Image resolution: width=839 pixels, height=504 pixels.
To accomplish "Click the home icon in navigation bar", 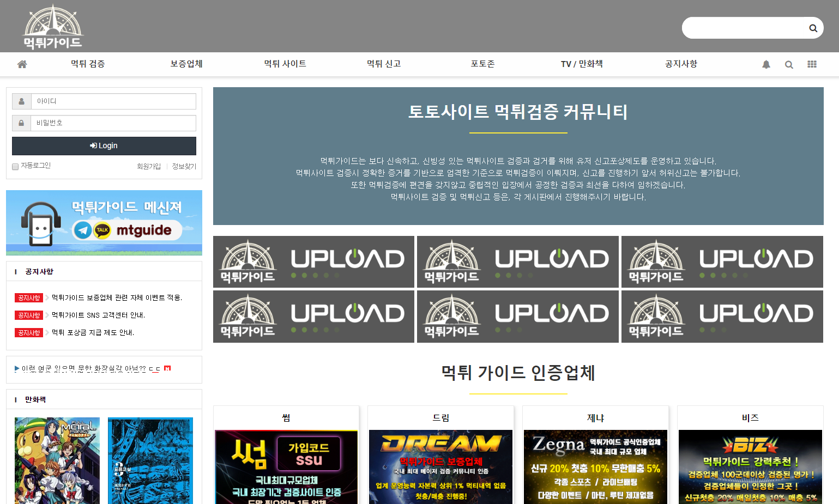I will 22,64.
